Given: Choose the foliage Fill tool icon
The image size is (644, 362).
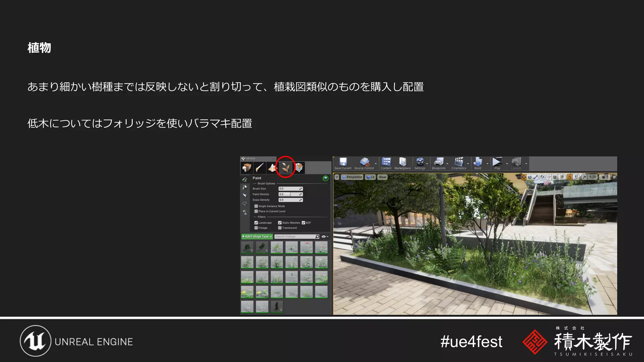Looking at the screenshot, I should pyautogui.click(x=245, y=212).
